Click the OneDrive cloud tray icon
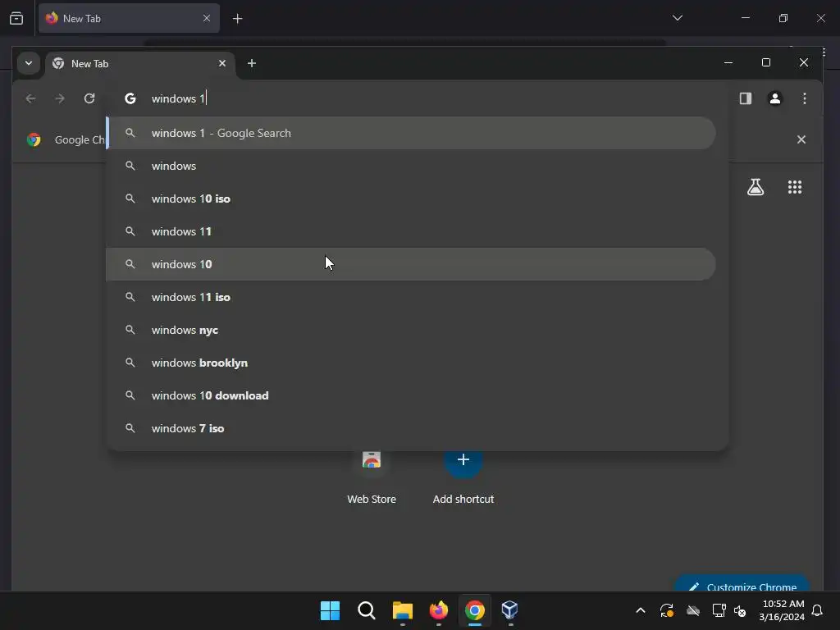Screen dimensions: 840x630 [692, 610]
